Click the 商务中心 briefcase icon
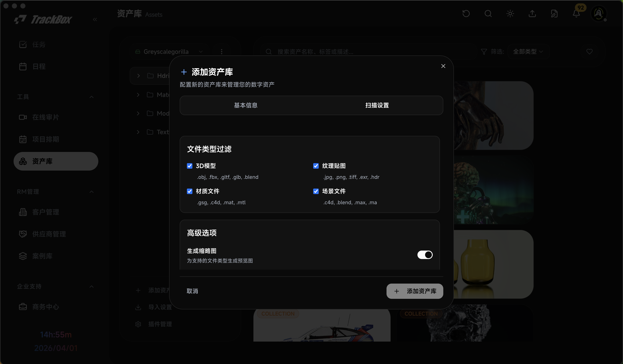 tap(23, 307)
